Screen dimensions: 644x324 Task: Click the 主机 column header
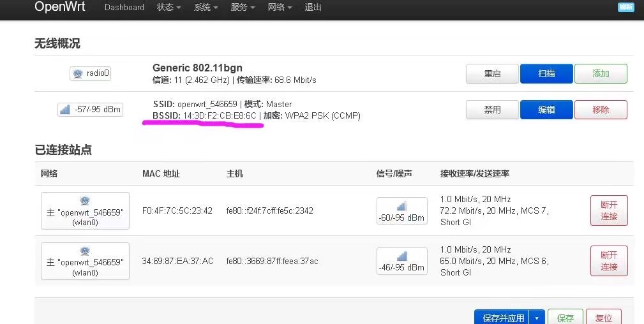234,173
